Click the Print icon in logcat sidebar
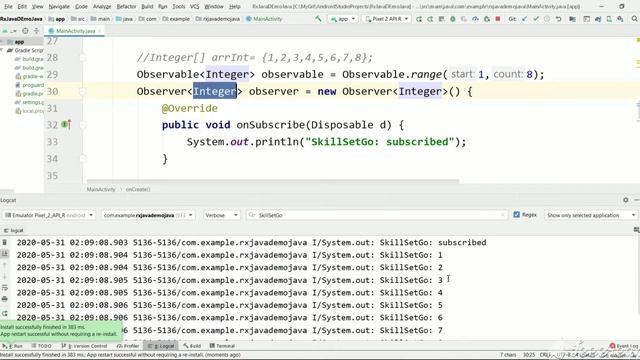 (4, 299)
